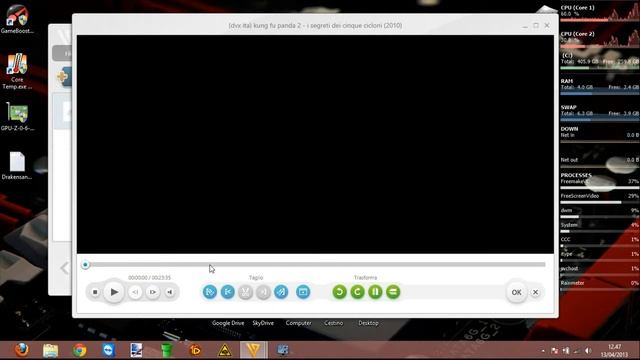Open the Core Temp desktop shortcut
The image size is (640, 360).
tap(17, 71)
